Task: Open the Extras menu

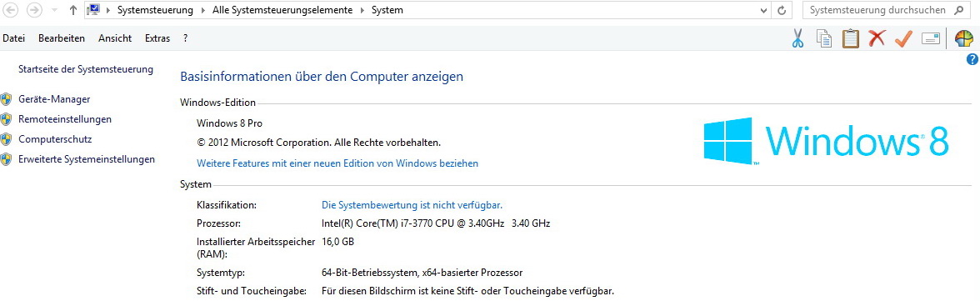Action: (x=157, y=38)
